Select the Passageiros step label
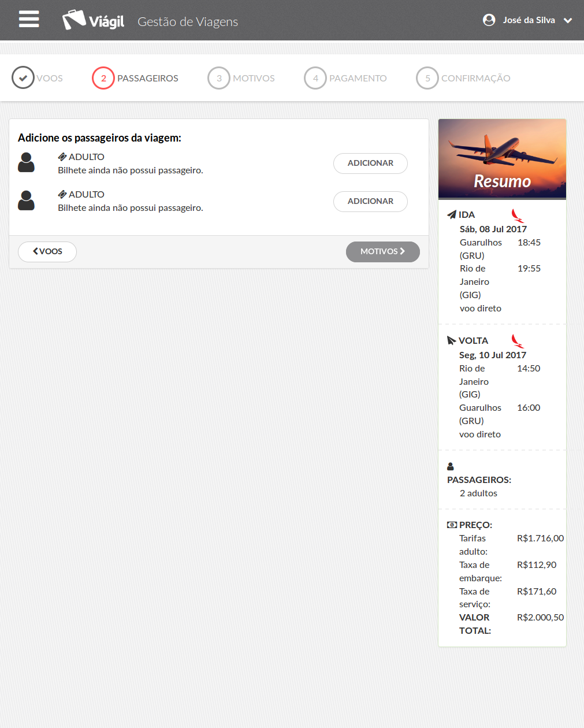584x728 pixels. (x=148, y=78)
